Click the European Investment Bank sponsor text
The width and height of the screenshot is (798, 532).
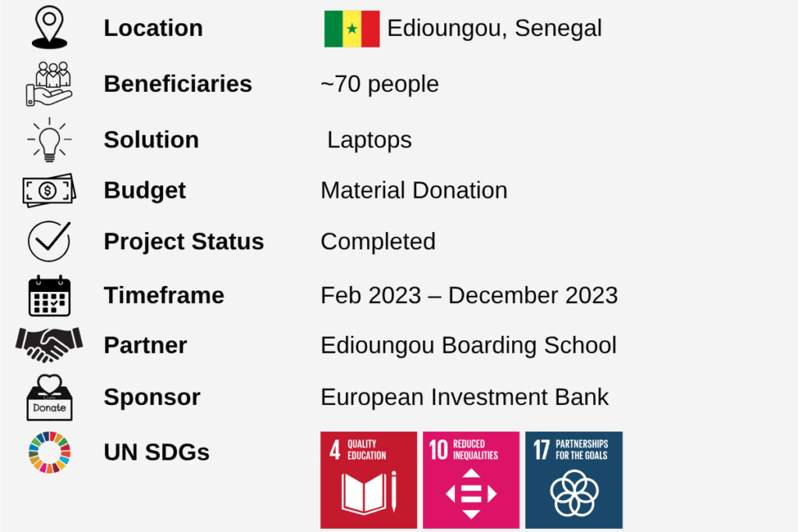pos(464,397)
